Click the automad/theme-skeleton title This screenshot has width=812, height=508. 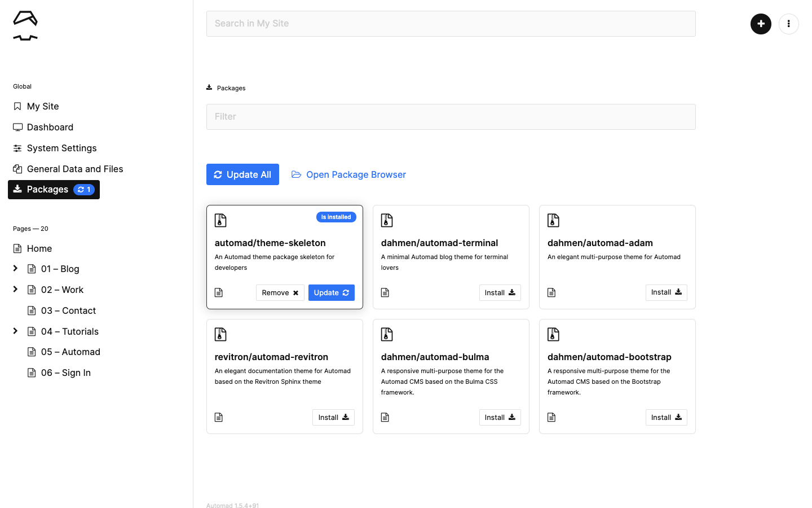pyautogui.click(x=270, y=243)
